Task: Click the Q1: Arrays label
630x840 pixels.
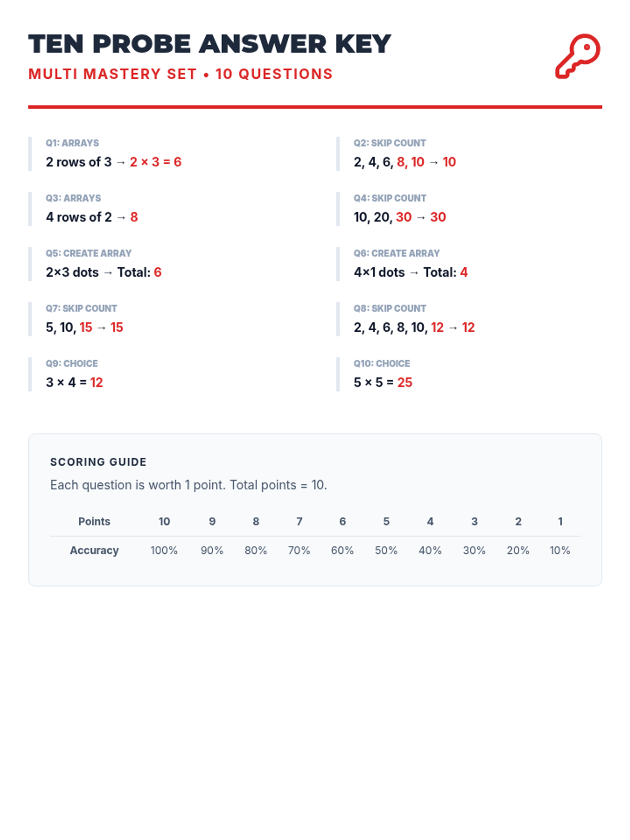Action: [72, 143]
